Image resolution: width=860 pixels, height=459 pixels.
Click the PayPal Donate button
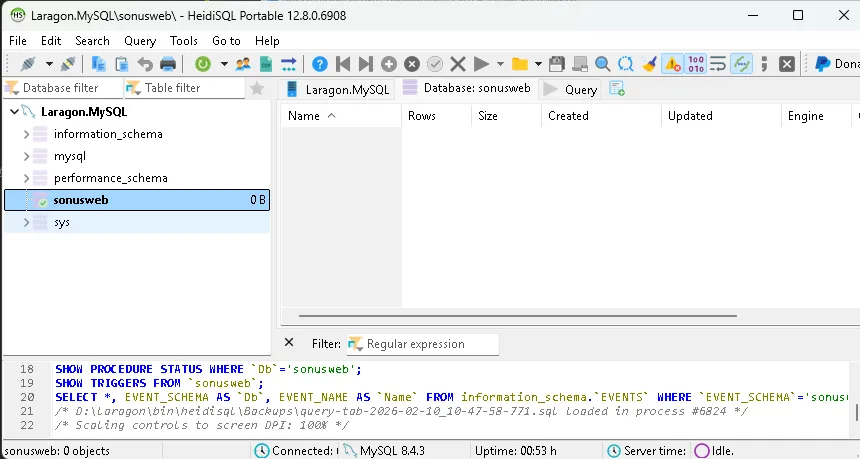[835, 64]
